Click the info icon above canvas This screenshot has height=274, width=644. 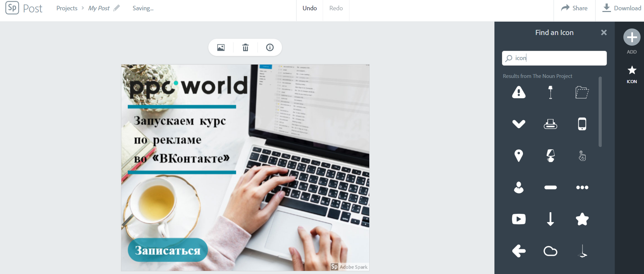click(270, 47)
